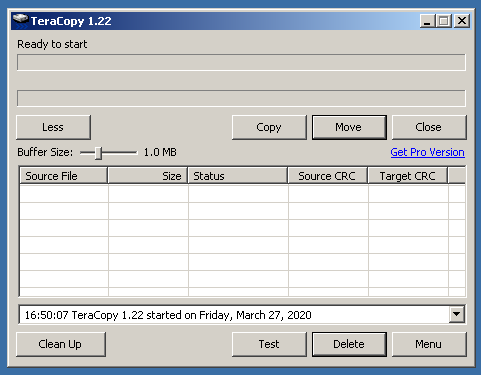Click the Target CRC column header
This screenshot has width=481, height=375.
click(408, 176)
